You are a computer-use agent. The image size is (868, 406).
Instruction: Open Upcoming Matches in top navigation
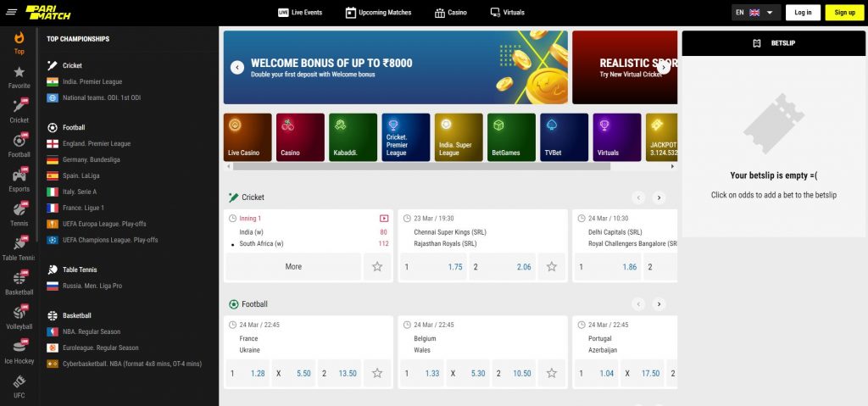point(378,12)
